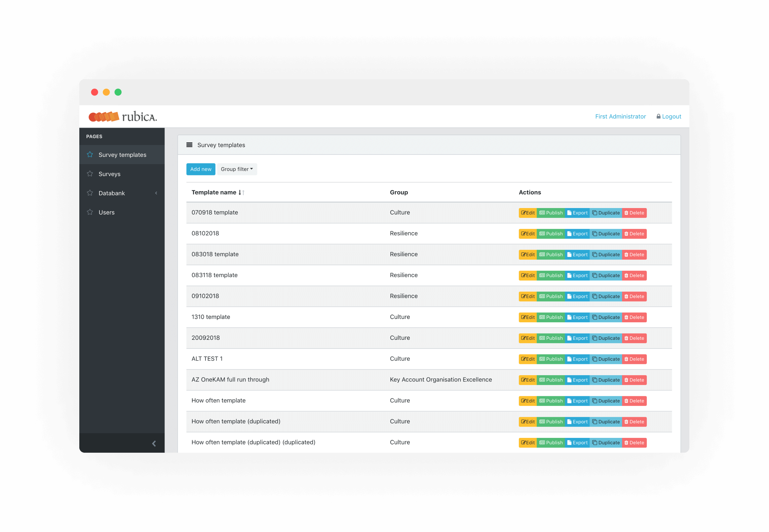Viewport: 769px width, 532px height.
Task: Click the hamburger icon next to Survey templates header
Action: coord(189,145)
